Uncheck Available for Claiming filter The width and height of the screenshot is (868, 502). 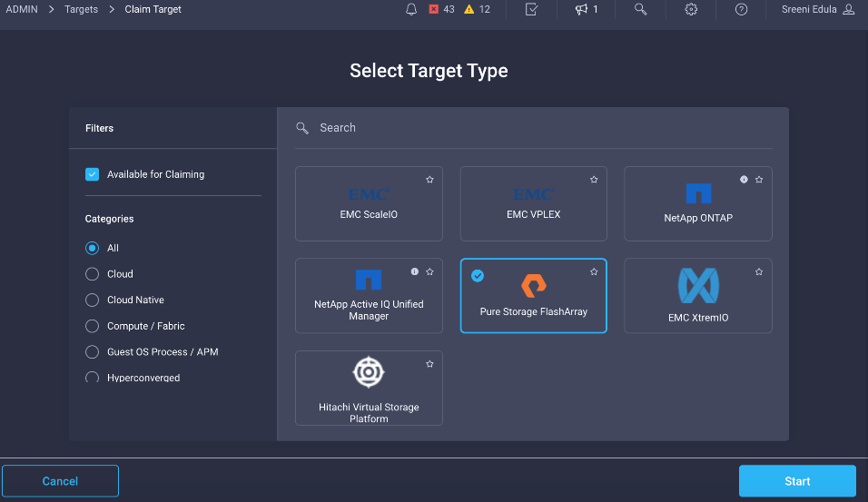pyautogui.click(x=92, y=174)
